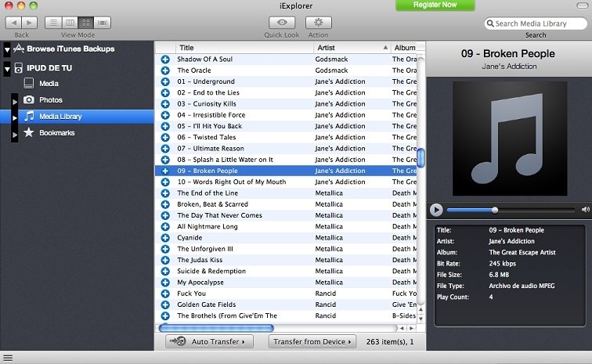Click the toolbar toggle pill button
The height and width of the screenshot is (364, 592).
point(582,5)
